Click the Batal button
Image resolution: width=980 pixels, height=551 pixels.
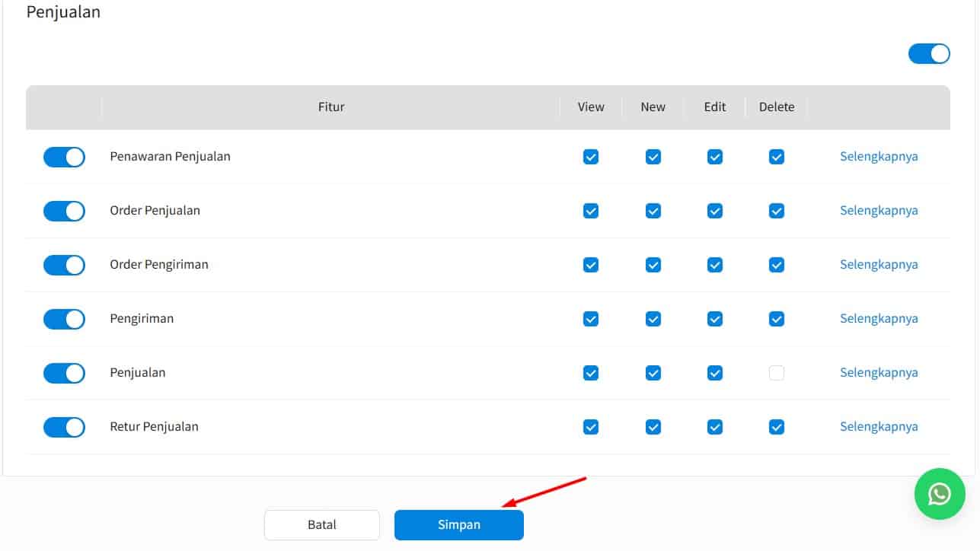click(321, 525)
